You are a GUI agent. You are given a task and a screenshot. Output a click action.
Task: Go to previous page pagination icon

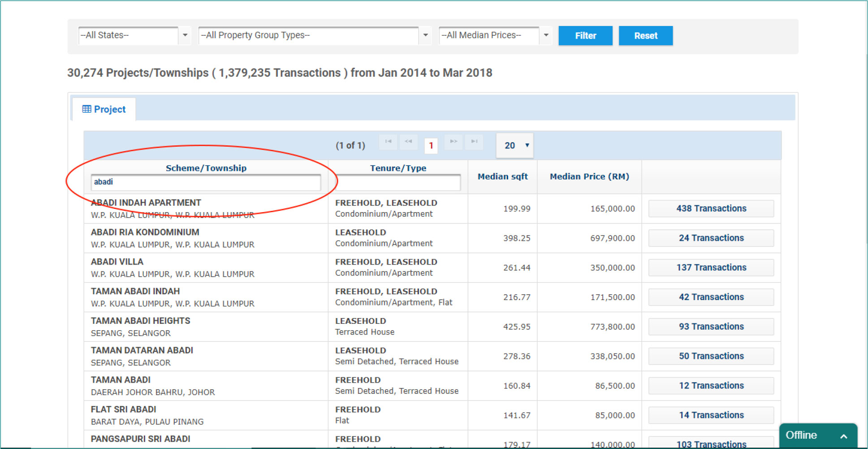pyautogui.click(x=408, y=142)
